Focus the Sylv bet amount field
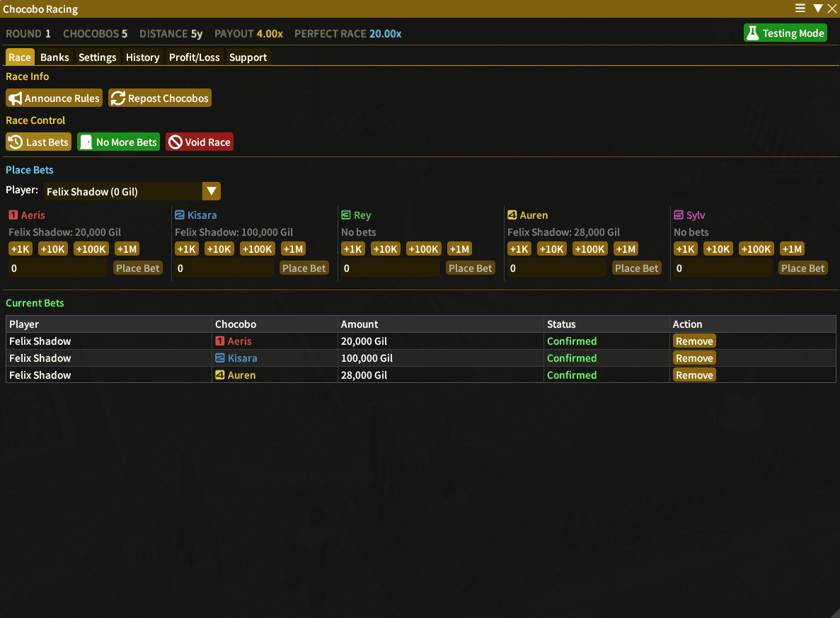This screenshot has height=618, width=840. pyautogui.click(x=723, y=268)
